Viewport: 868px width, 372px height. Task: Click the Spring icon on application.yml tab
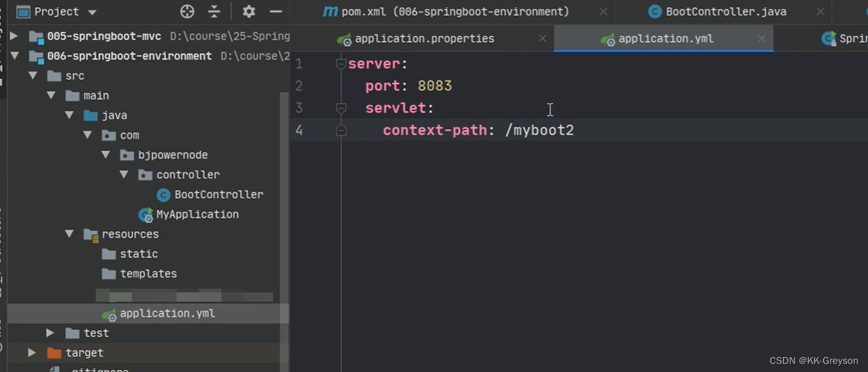pos(607,39)
